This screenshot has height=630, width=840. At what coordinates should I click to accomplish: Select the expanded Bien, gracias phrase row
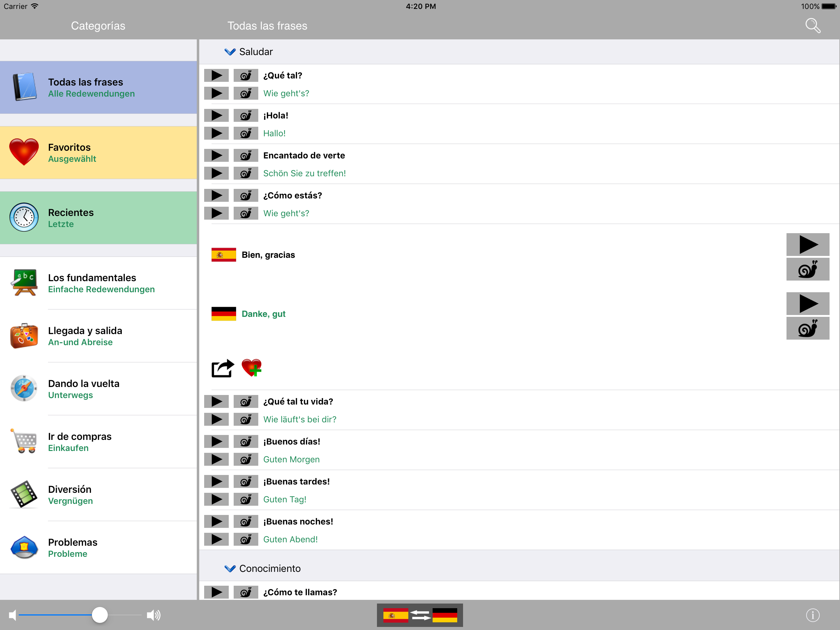[x=519, y=307]
